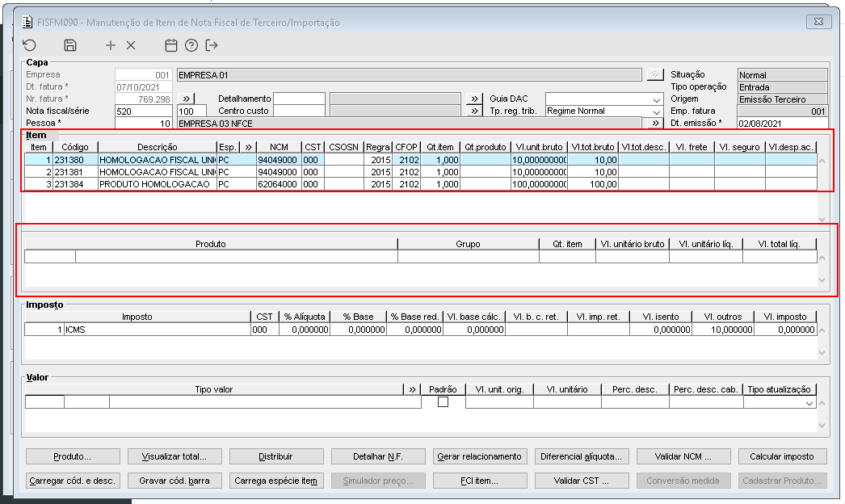Click the exit door toolbar icon

click(212, 45)
